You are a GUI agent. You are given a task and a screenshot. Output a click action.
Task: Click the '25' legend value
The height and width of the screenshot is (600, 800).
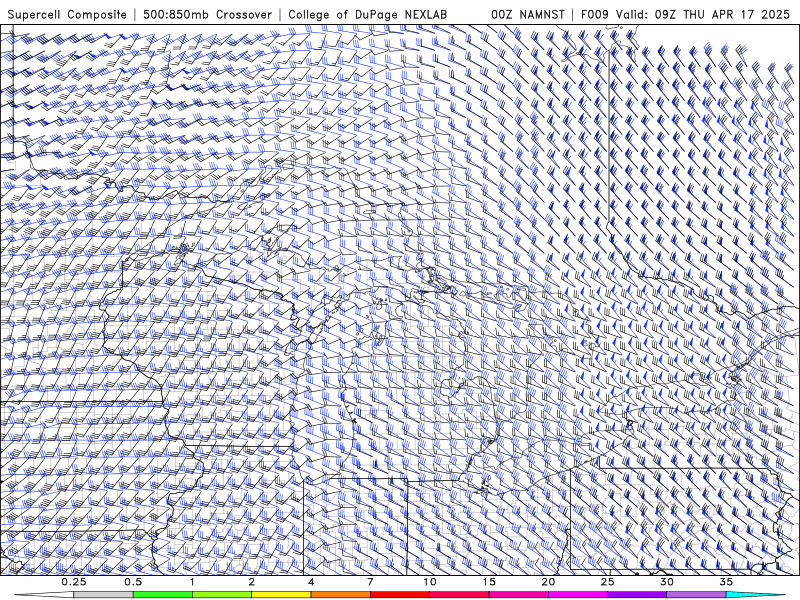click(607, 582)
